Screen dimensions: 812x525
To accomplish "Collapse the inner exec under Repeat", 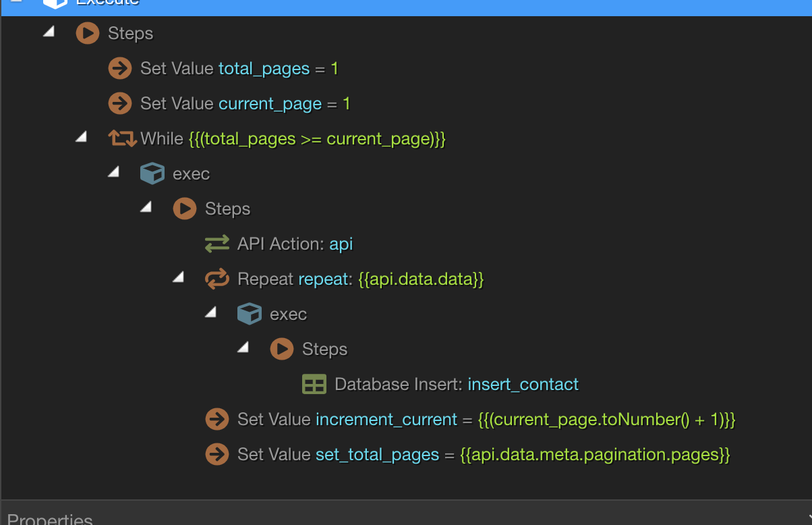I will (210, 312).
